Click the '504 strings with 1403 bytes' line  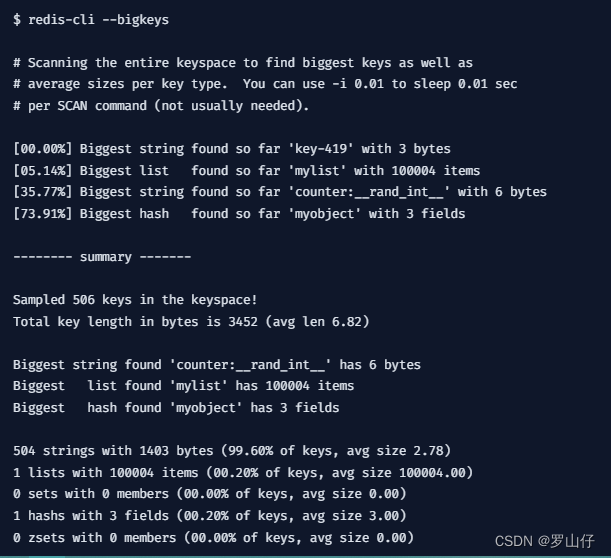[x=232, y=451]
